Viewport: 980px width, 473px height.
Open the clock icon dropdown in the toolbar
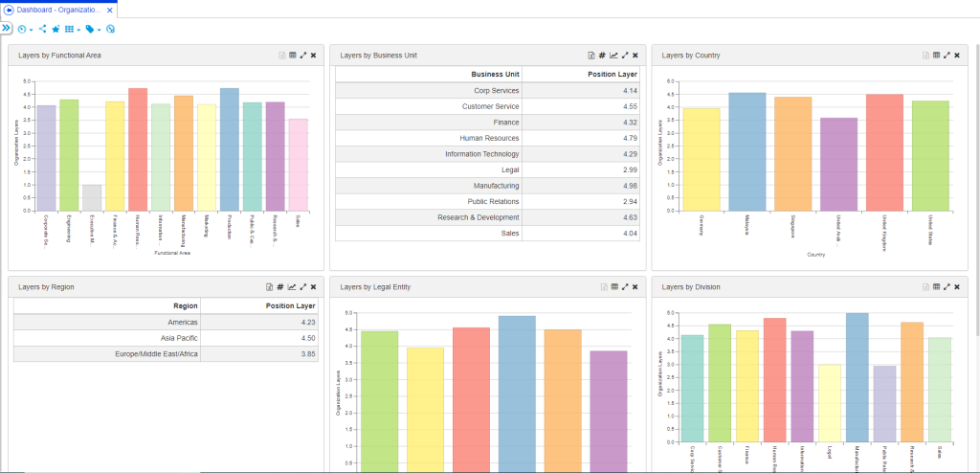pos(24,30)
